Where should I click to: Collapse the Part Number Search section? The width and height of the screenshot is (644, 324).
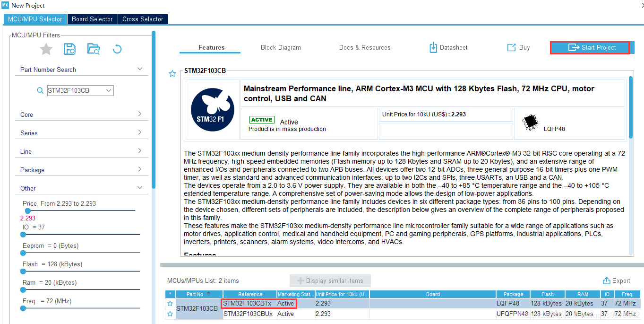click(x=140, y=69)
